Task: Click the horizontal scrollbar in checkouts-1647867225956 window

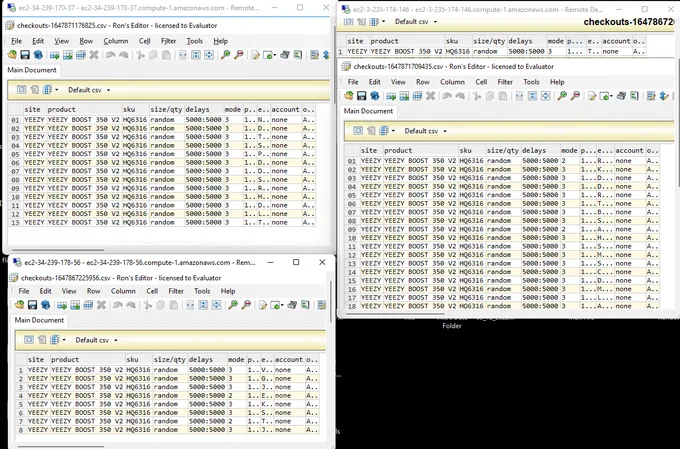Action: (60, 446)
